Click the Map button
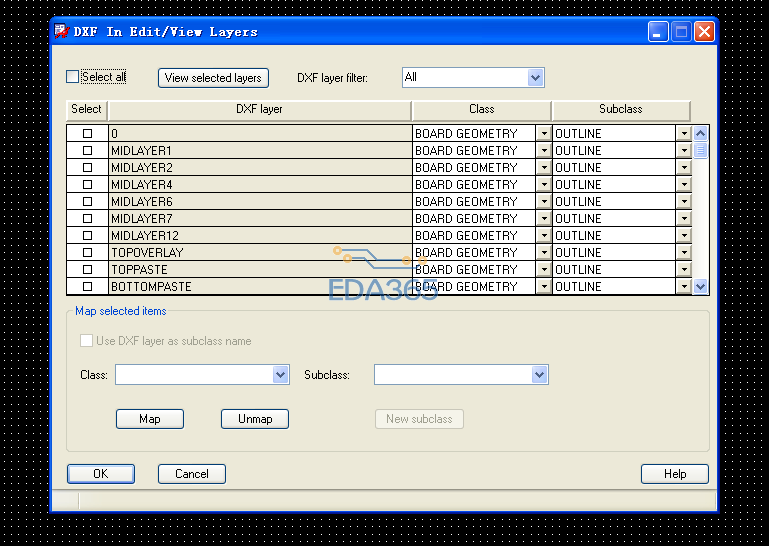769x546 pixels. click(x=150, y=419)
